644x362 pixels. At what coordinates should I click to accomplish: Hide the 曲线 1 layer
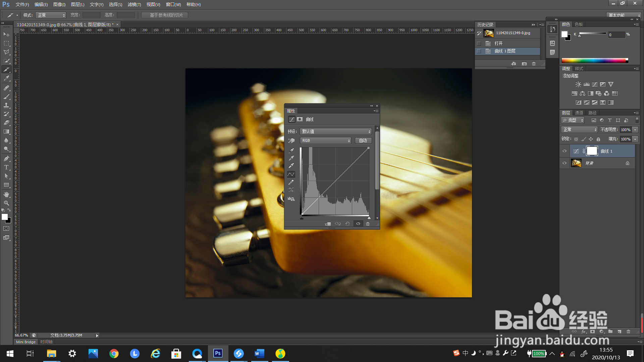565,151
